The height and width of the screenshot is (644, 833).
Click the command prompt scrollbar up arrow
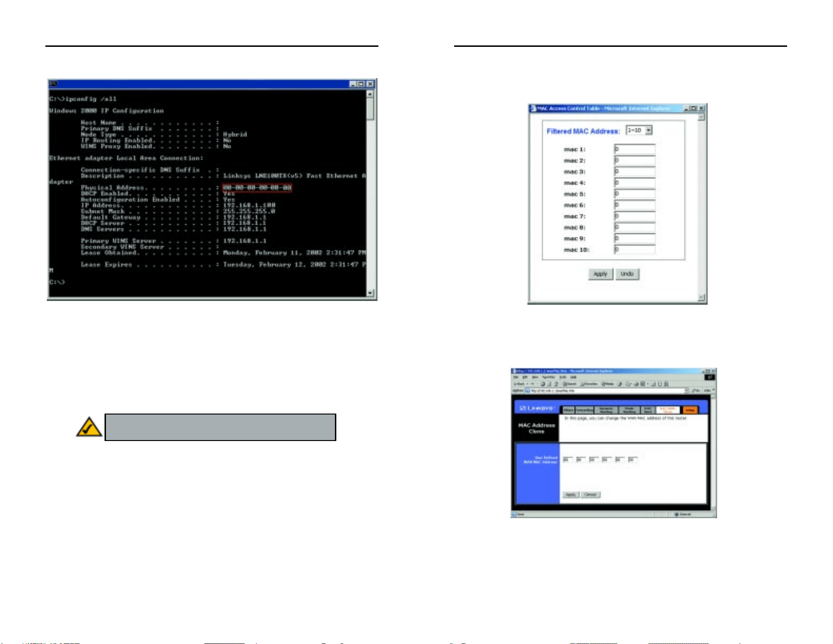coord(370,94)
